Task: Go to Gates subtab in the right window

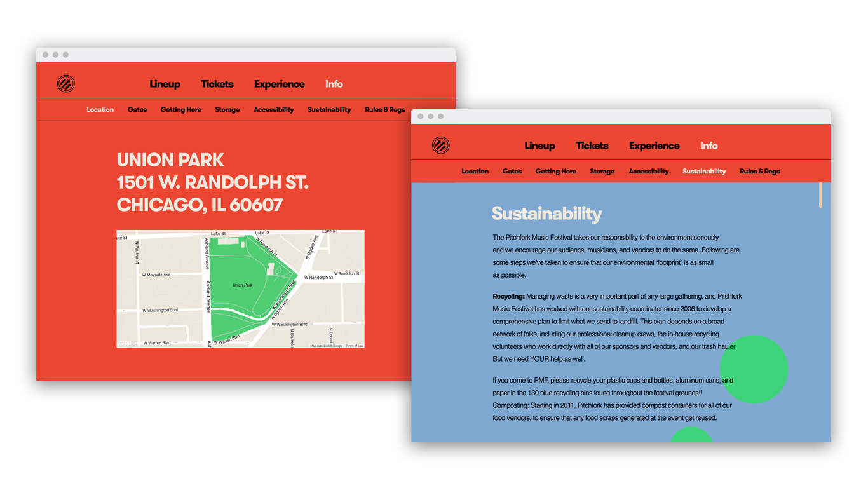Action: 512,171
